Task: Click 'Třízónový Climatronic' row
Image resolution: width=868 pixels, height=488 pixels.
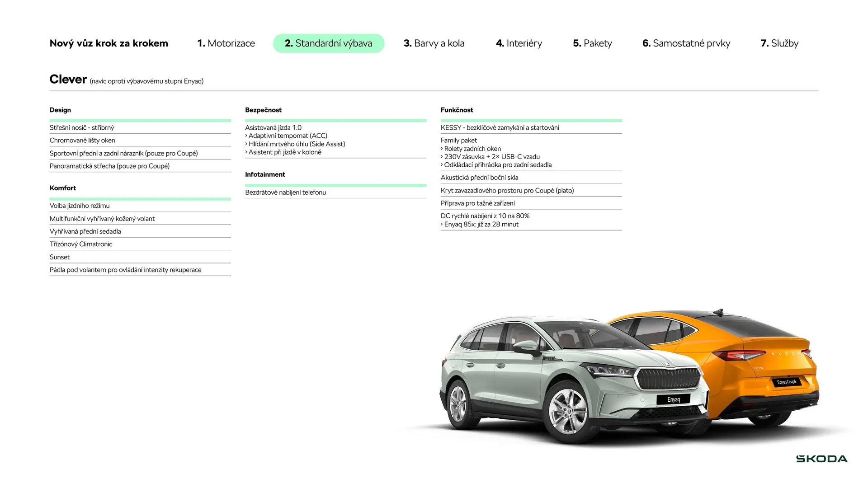Action: point(140,244)
